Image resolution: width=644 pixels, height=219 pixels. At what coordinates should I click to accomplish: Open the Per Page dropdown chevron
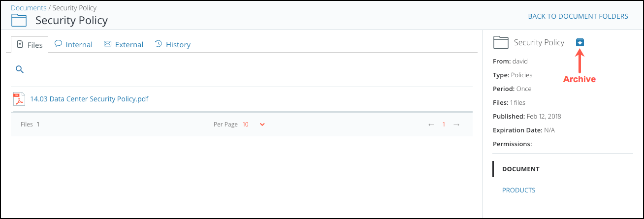pos(262,125)
